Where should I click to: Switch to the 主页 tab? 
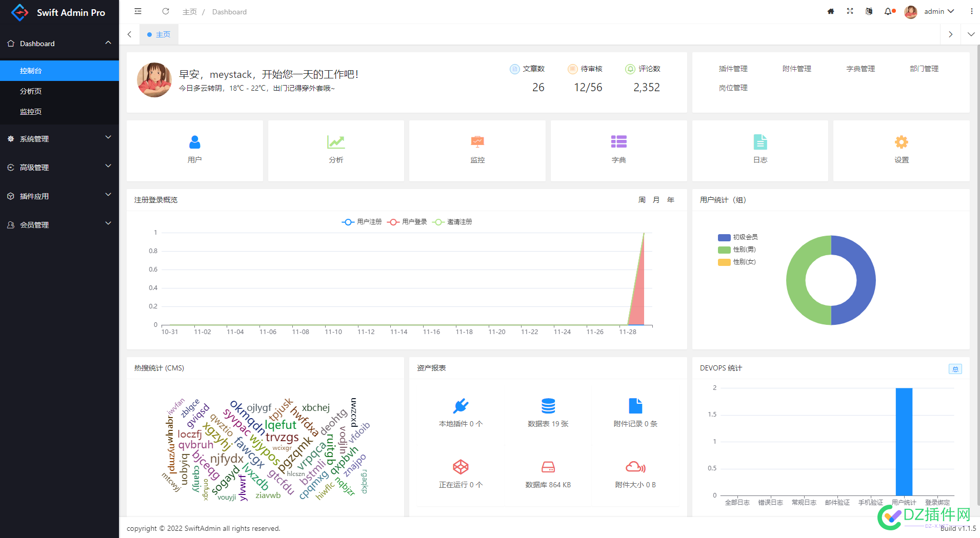coord(159,34)
